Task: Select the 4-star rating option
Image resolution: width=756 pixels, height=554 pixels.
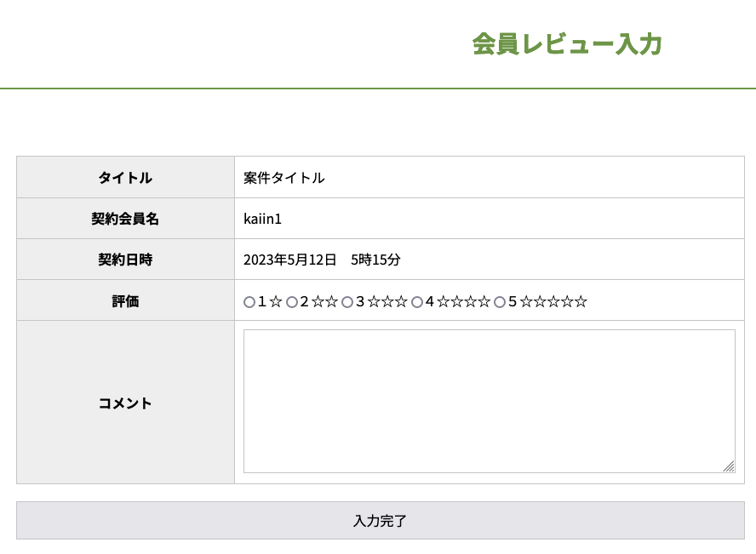Action: click(x=417, y=302)
